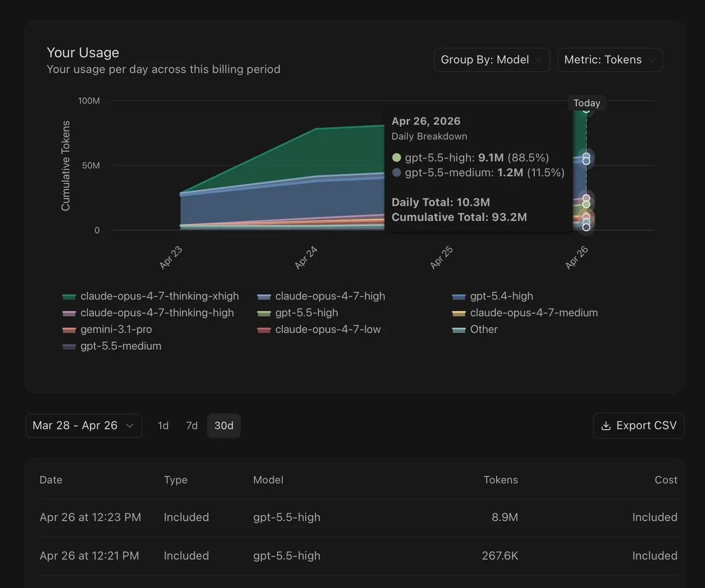
Task: Click the tooltip row 'gpt-5.5-medium: 1.2M (11.5%)'
Action: coord(478,173)
